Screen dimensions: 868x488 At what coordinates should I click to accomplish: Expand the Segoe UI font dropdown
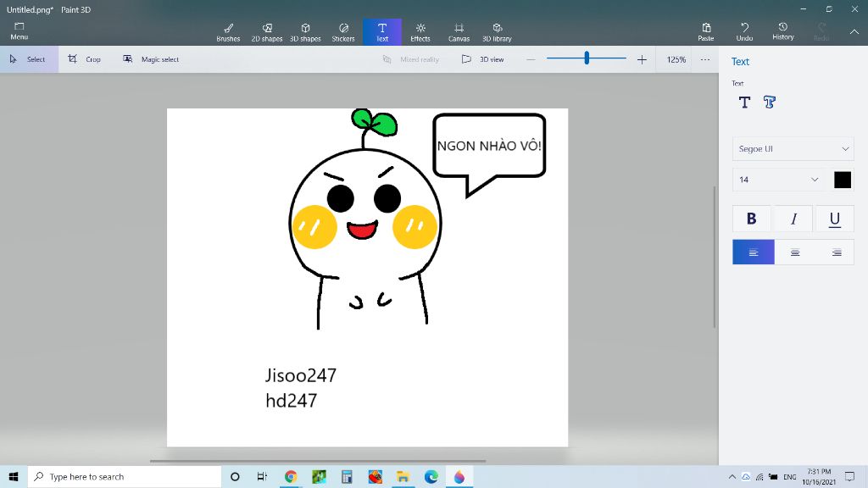[793, 149]
